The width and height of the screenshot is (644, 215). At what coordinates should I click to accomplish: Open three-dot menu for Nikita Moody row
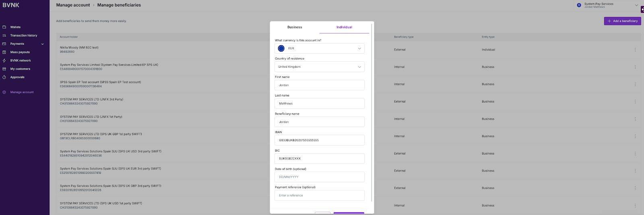[x=635, y=50]
